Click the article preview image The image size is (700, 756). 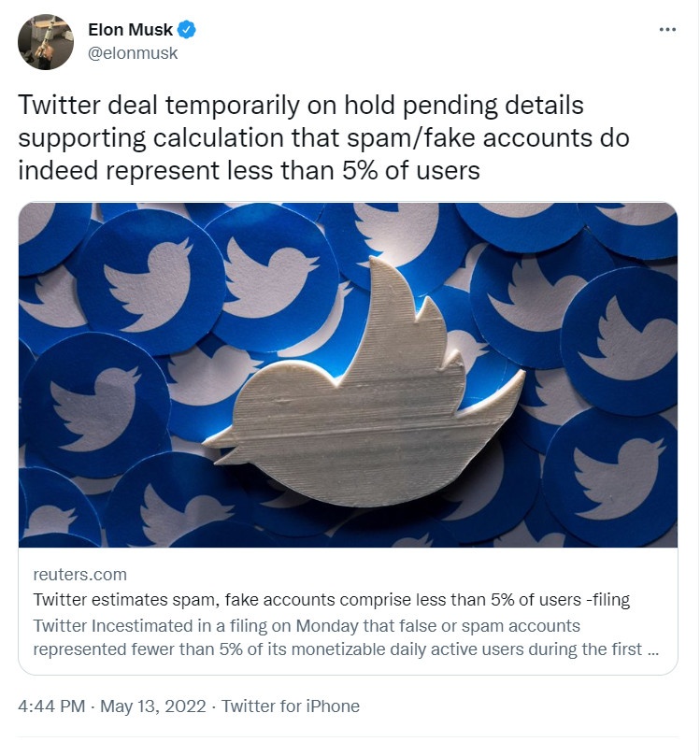click(350, 374)
